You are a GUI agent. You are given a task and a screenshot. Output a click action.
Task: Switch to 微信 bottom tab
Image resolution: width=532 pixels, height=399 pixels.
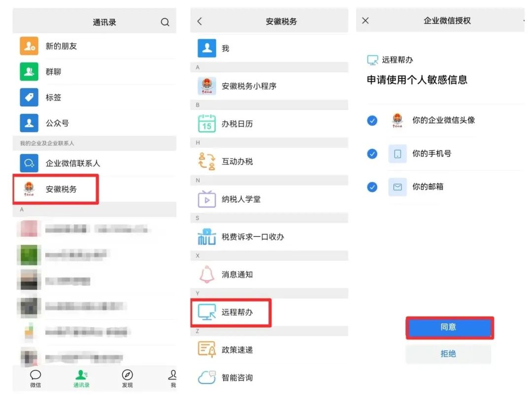click(35, 379)
